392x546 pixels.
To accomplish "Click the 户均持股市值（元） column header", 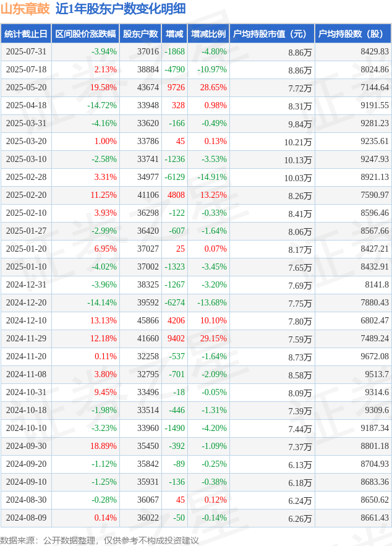I will (272, 34).
